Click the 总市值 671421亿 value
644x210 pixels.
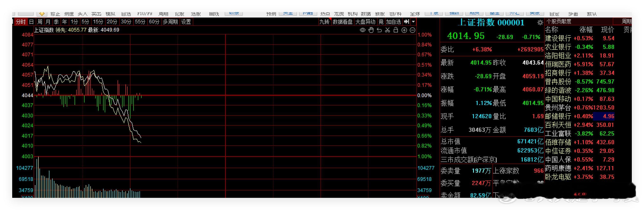(x=530, y=142)
